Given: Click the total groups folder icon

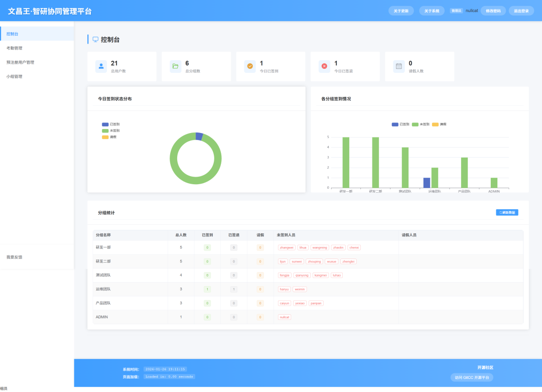Looking at the screenshot, I should pos(175,66).
